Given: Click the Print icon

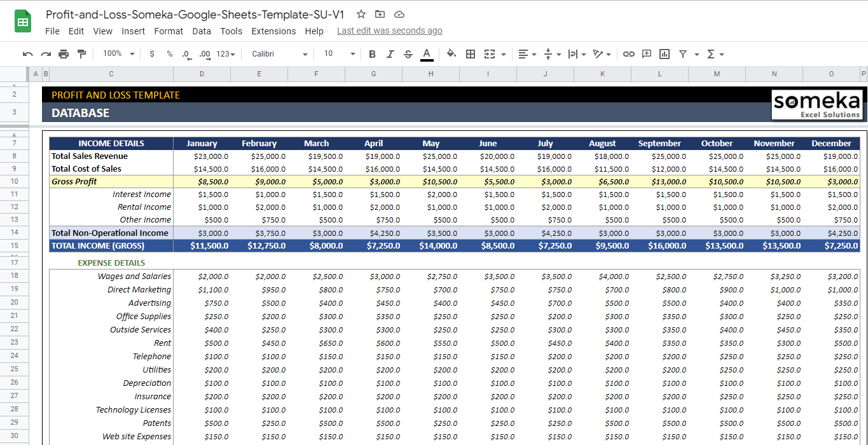Looking at the screenshot, I should 64,54.
